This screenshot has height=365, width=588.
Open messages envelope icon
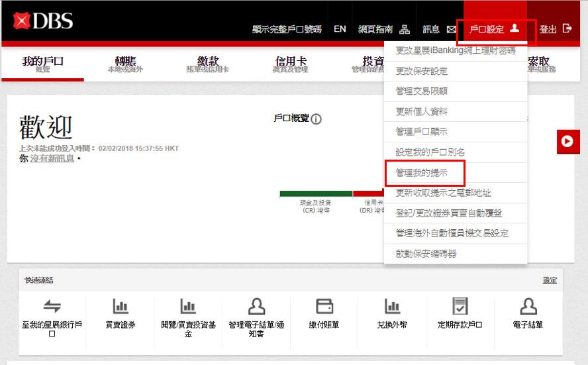(x=452, y=29)
